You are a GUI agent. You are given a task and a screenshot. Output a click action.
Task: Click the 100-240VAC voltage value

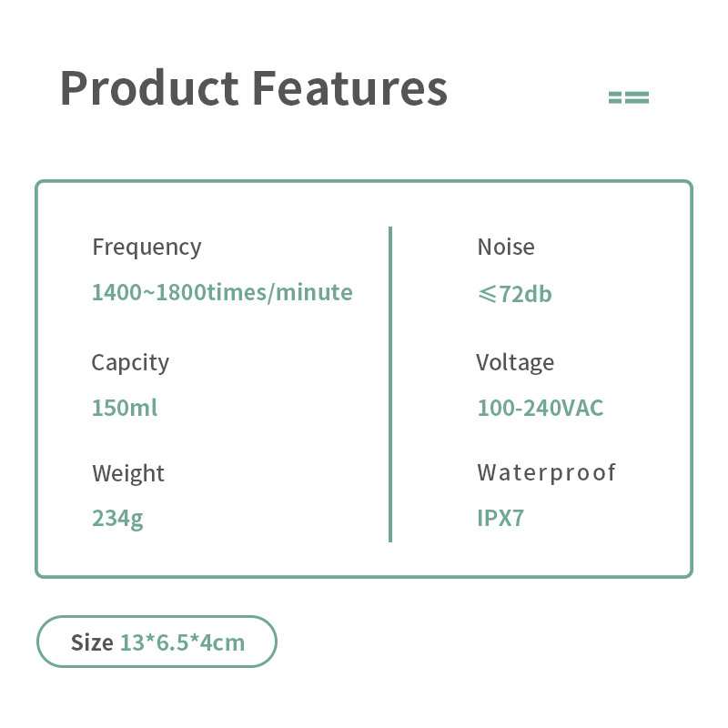click(x=541, y=407)
